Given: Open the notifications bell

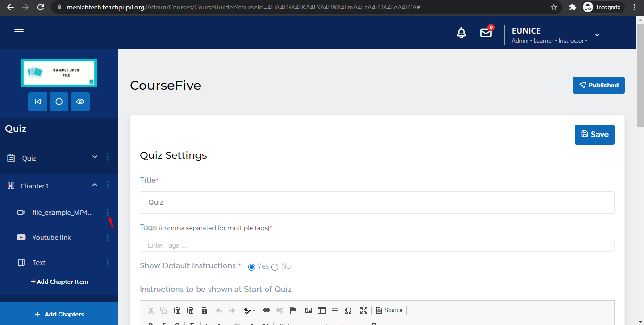Looking at the screenshot, I should (461, 33).
